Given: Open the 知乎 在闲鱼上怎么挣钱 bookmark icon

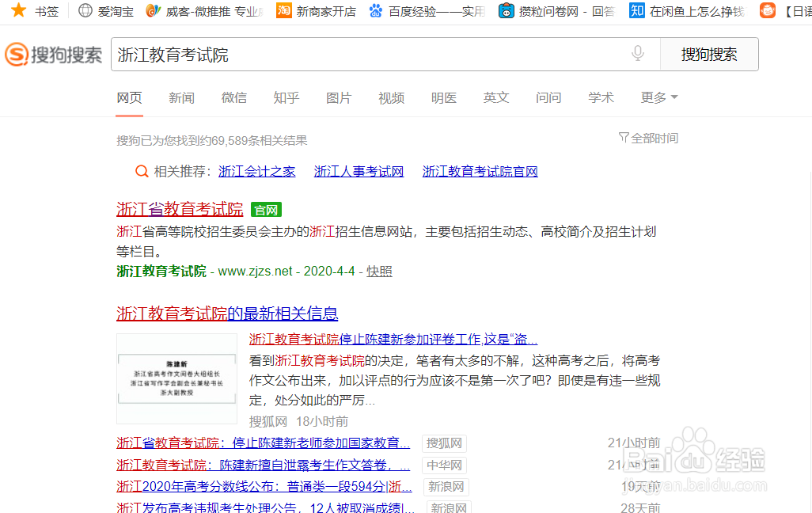Looking at the screenshot, I should [x=637, y=10].
